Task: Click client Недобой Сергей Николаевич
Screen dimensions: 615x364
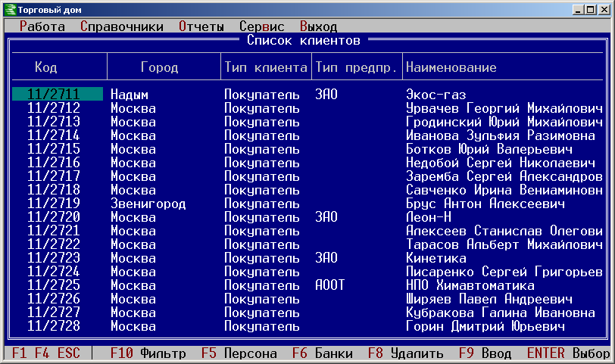Action: (x=501, y=162)
